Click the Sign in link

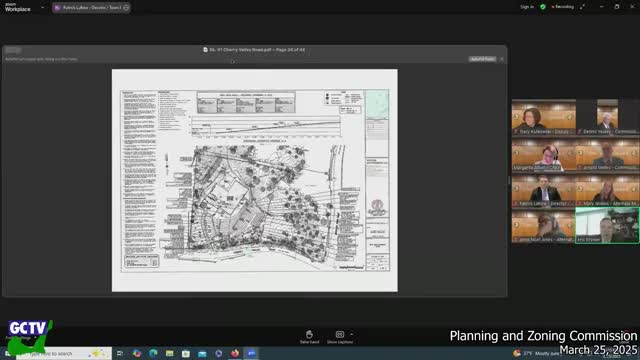[x=527, y=7]
